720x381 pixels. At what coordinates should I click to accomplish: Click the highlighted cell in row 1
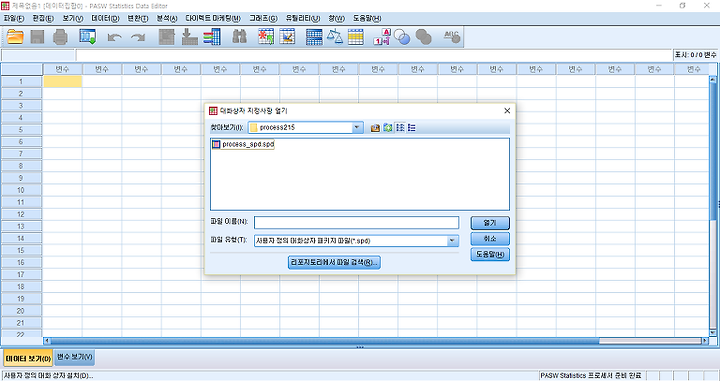pyautogui.click(x=62, y=81)
